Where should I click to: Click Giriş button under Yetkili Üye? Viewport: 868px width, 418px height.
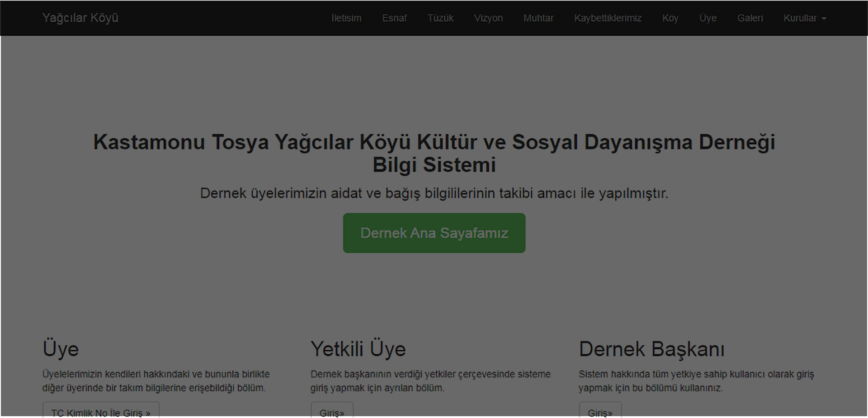tap(332, 410)
